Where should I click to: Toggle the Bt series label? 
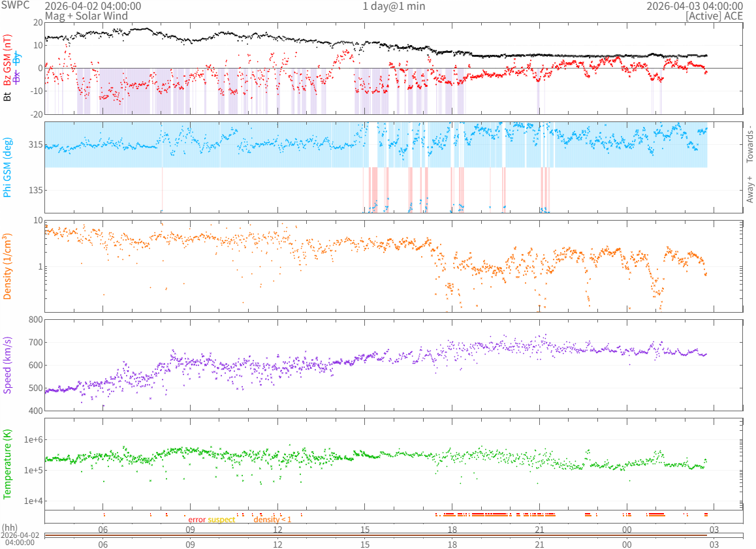point(8,97)
